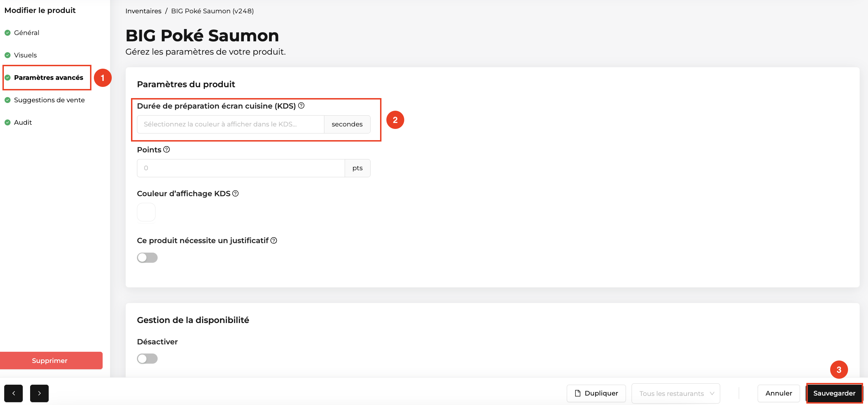The width and height of the screenshot is (868, 405).
Task: Focus the KDS preparation duration input
Action: coord(230,124)
